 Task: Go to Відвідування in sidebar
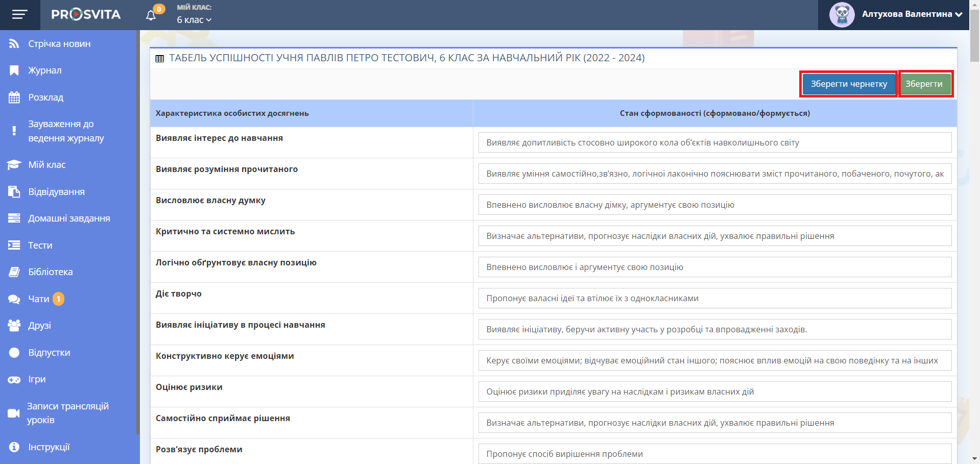(56, 192)
